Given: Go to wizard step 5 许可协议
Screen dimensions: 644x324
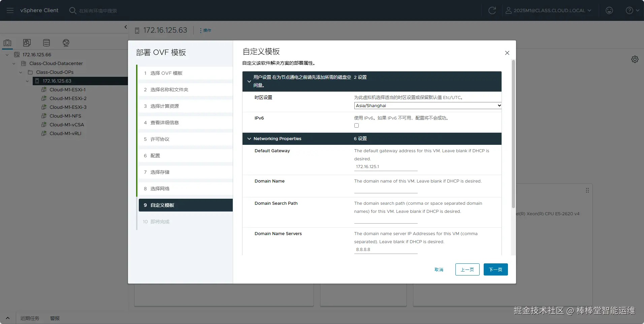Looking at the screenshot, I should (x=186, y=139).
